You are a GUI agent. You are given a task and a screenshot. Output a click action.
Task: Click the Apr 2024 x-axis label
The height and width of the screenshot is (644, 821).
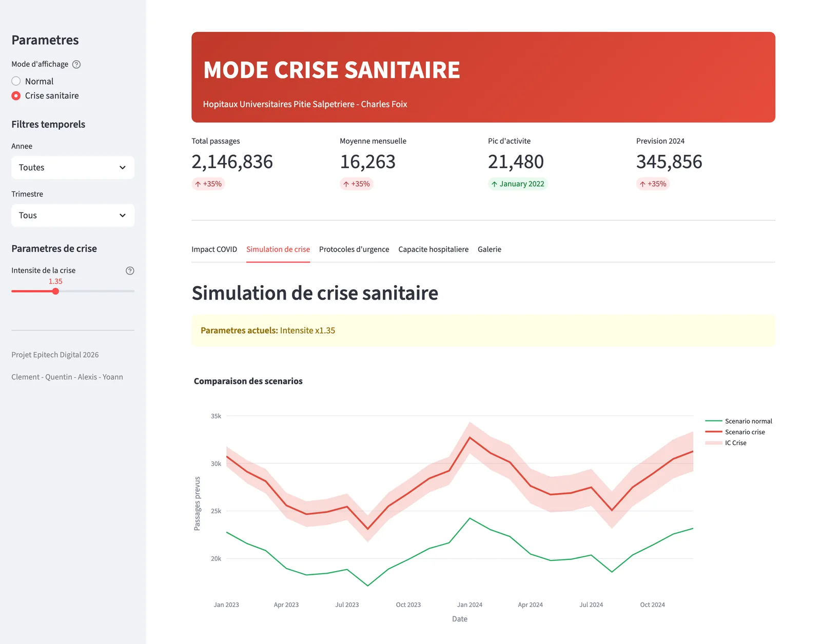(x=530, y=605)
